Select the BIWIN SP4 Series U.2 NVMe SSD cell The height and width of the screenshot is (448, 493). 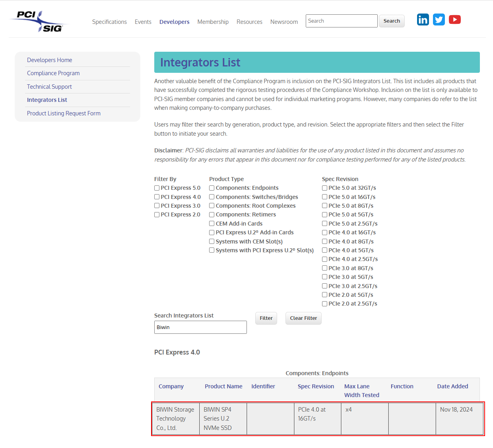223,419
